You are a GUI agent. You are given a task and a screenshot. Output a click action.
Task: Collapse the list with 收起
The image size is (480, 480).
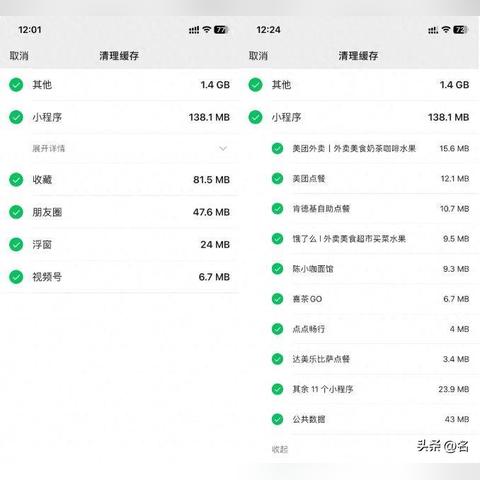pyautogui.click(x=280, y=449)
